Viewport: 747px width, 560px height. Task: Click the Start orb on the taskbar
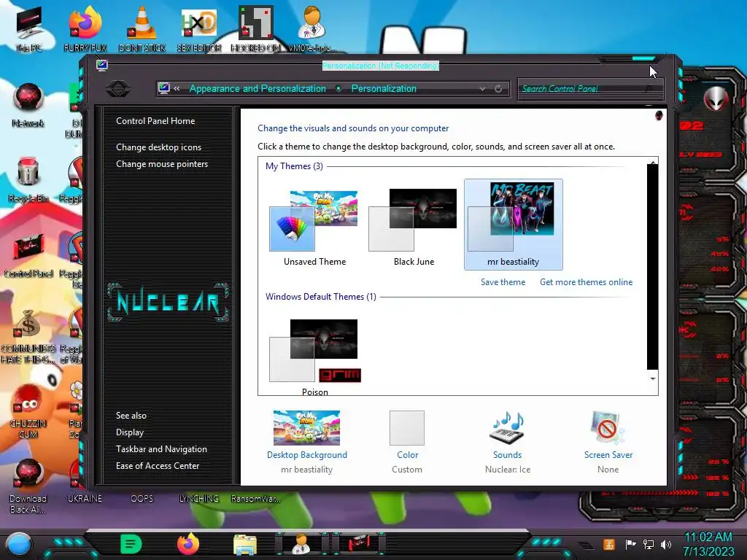pyautogui.click(x=19, y=544)
